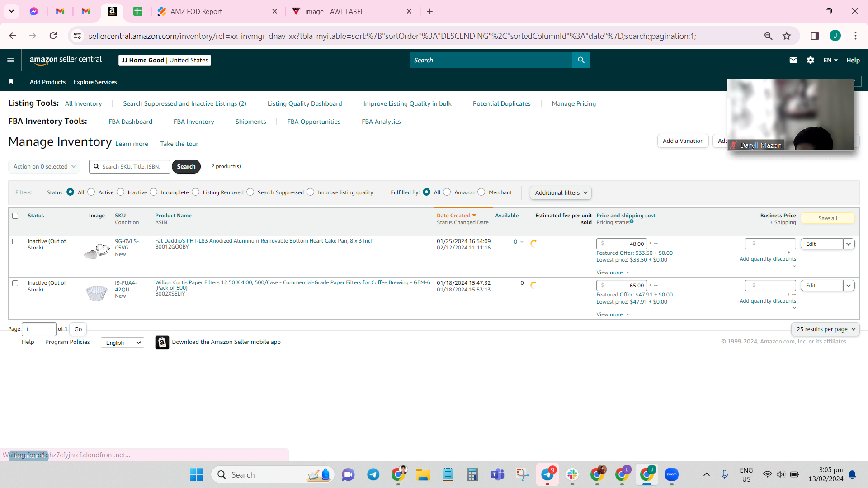Open the Settings gear icon

click(x=811, y=60)
